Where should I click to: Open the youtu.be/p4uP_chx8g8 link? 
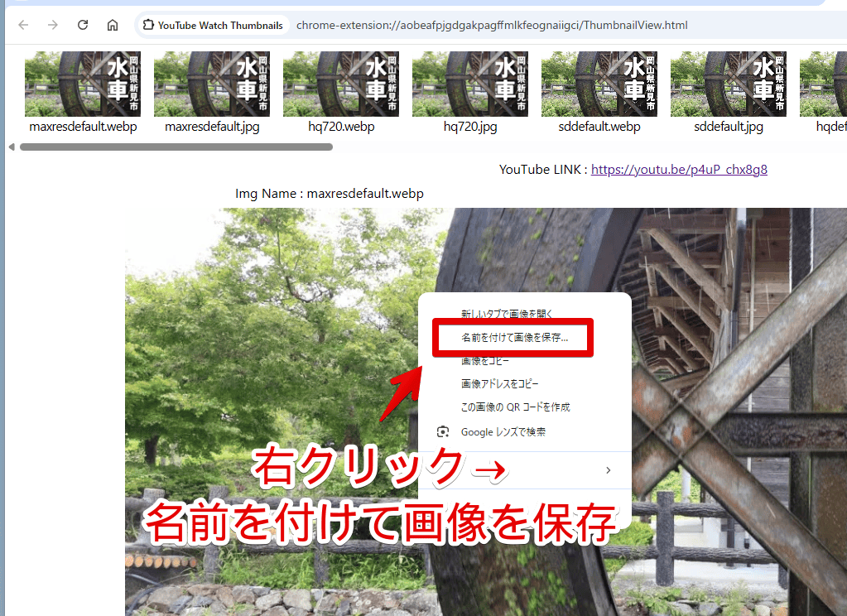pyautogui.click(x=679, y=169)
